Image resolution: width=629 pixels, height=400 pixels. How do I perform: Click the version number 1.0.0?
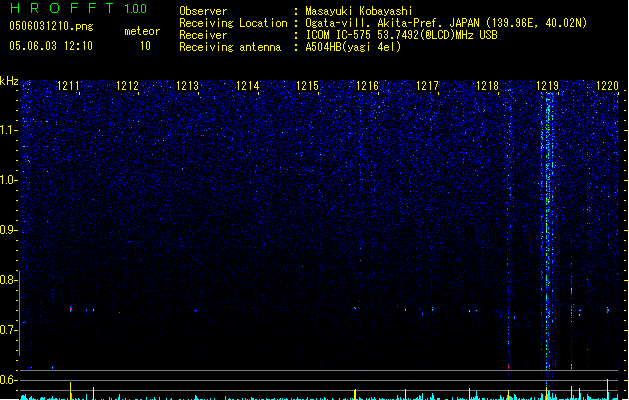135,9
